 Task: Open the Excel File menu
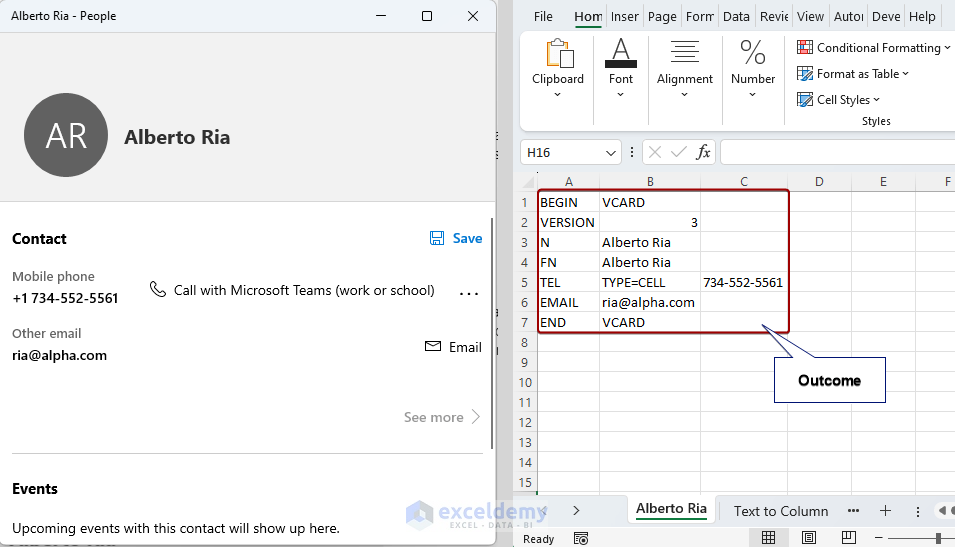point(543,16)
